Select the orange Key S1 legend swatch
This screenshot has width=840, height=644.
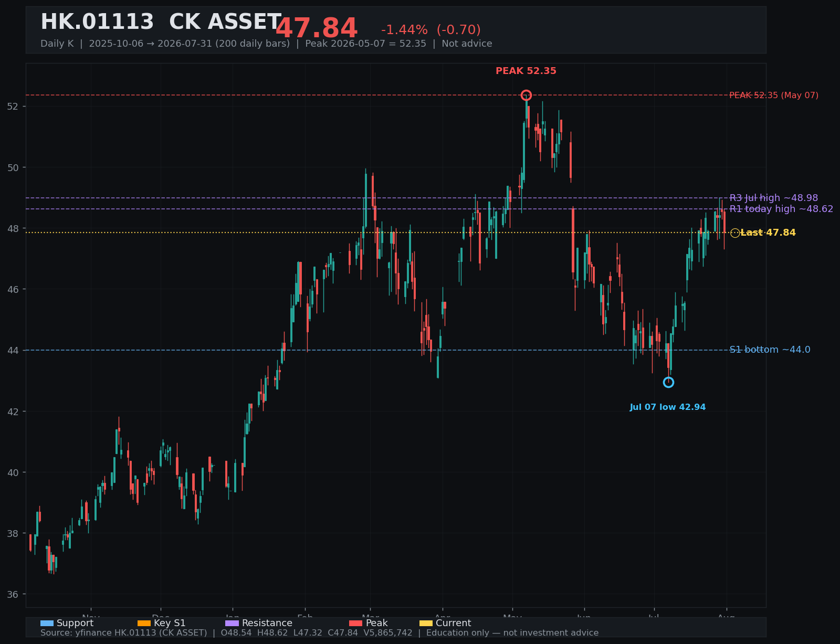click(144, 624)
